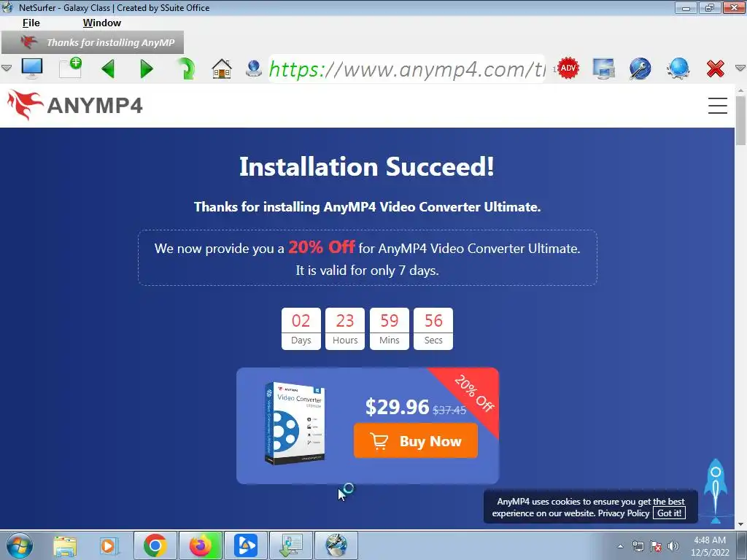Screen dimensions: 747x560
Task: Click the blue globe gear settings icon
Action: point(678,69)
